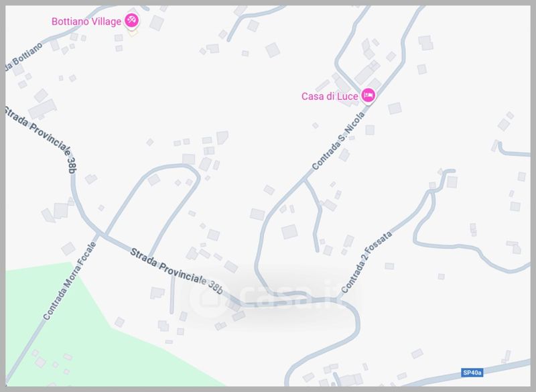Open the Bottiano Village place label
This screenshot has width=536, height=392.
[86, 21]
